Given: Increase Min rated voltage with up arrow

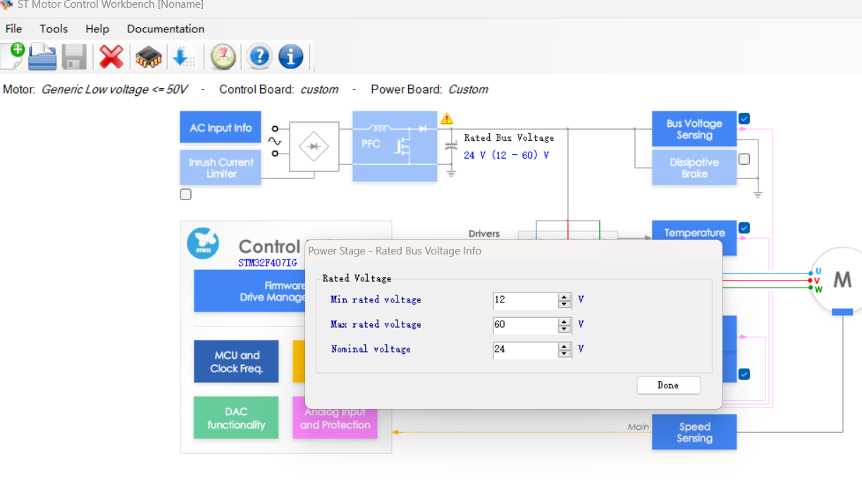Looking at the screenshot, I should (565, 296).
